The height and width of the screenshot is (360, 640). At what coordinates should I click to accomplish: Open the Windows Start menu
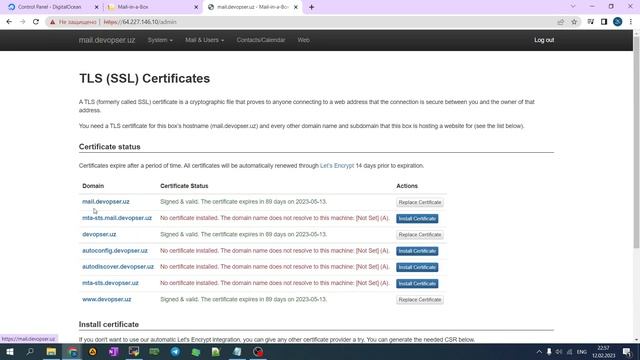point(9,352)
